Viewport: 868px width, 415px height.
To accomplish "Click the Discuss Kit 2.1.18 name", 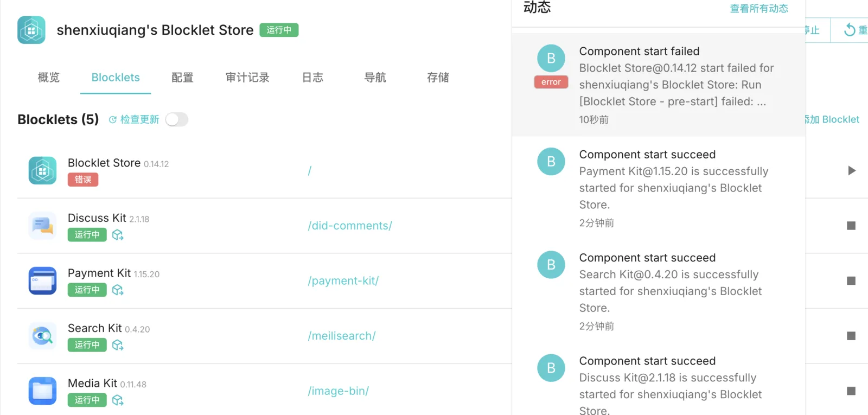I will point(108,218).
